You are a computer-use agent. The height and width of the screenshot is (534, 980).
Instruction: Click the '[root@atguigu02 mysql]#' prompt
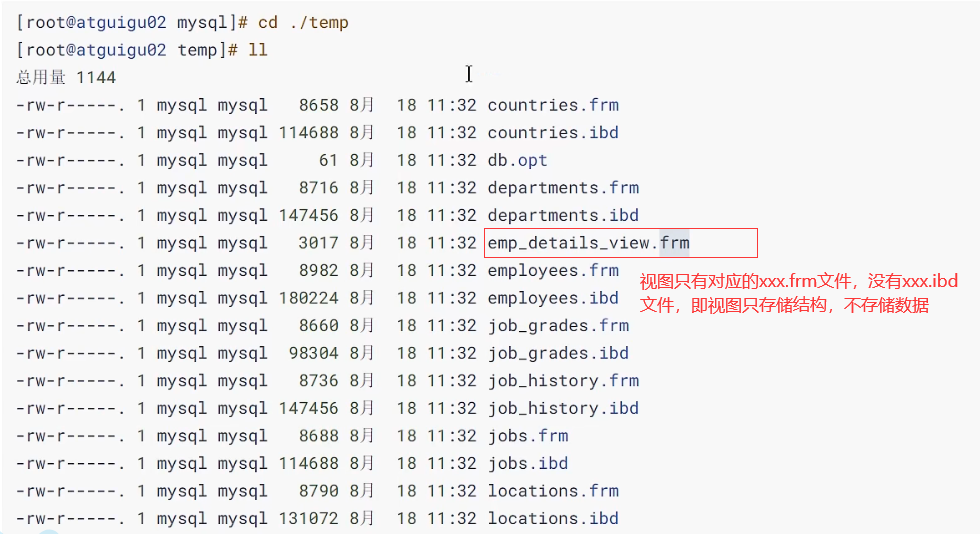click(133, 23)
